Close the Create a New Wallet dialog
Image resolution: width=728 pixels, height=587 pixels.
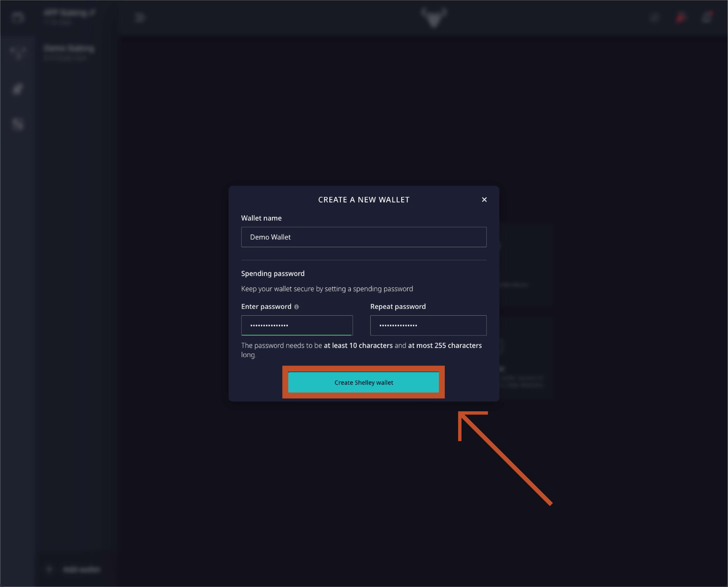click(484, 199)
